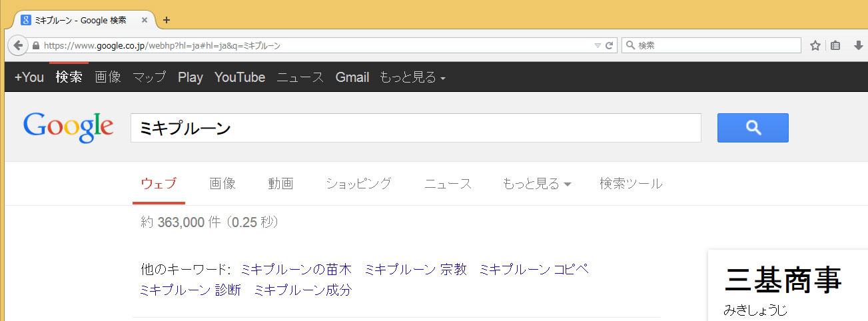Click the padlock site security icon
The height and width of the screenshot is (321, 868).
pos(36,46)
